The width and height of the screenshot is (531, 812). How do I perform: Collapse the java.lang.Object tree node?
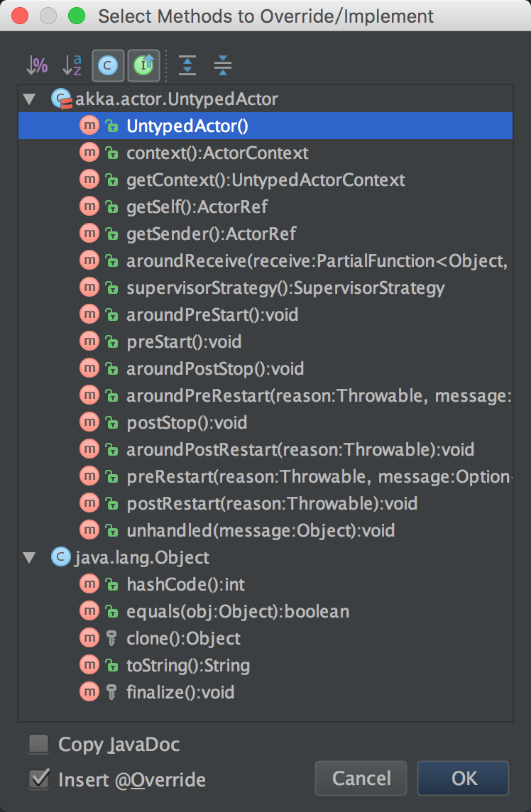pyautogui.click(x=29, y=558)
